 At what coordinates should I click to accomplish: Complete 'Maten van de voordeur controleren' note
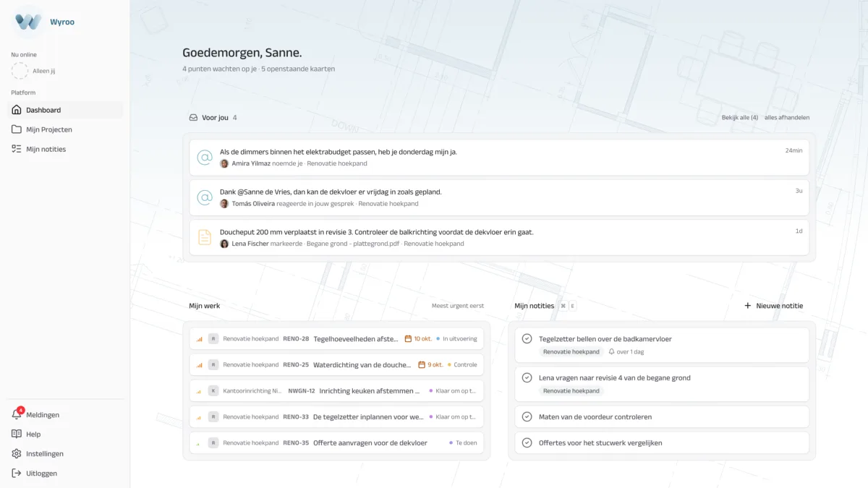pyautogui.click(x=527, y=417)
